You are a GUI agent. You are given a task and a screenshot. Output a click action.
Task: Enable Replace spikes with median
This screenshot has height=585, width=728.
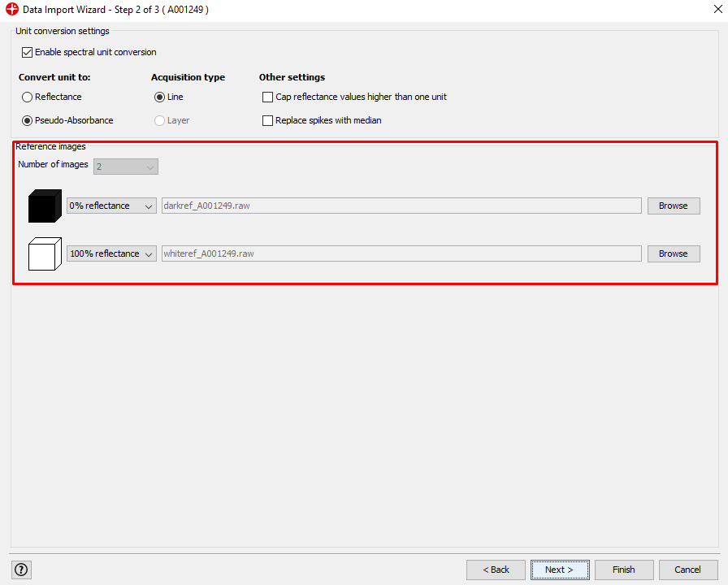[268, 120]
